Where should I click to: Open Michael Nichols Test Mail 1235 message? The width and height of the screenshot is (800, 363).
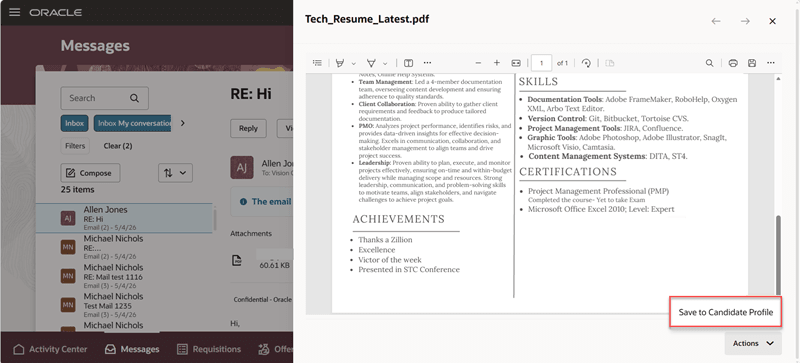(x=124, y=305)
